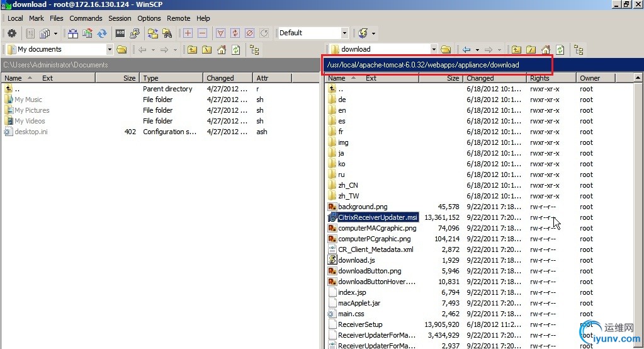Refresh remote panel icon
644x349 pixels.
560,50
